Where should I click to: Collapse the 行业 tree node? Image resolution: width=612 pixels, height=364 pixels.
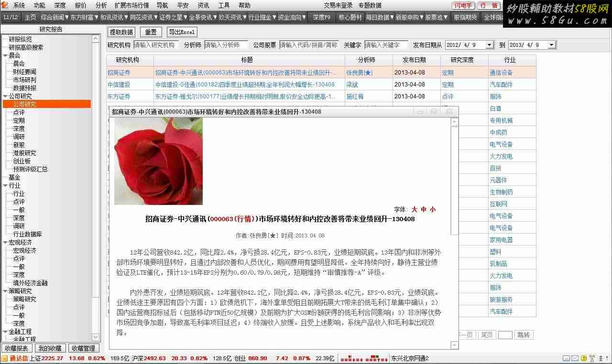5,185
